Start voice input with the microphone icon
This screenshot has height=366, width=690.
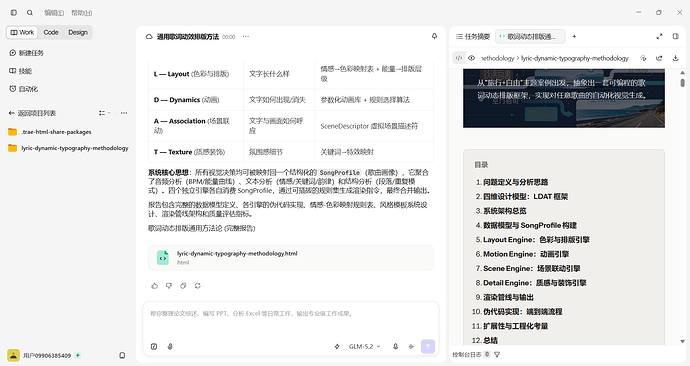(396, 347)
